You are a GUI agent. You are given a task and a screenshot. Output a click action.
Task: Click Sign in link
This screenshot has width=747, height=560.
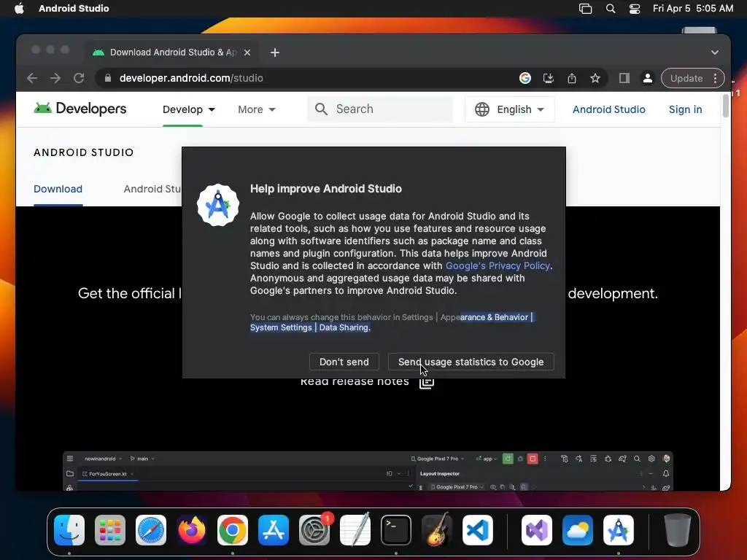click(x=685, y=109)
